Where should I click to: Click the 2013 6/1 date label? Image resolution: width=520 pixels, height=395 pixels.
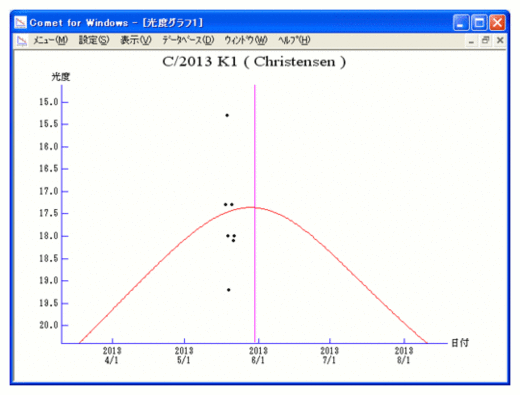coord(258,355)
